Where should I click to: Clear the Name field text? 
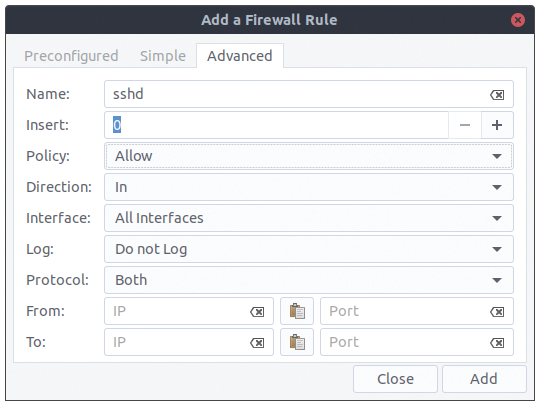point(497,95)
